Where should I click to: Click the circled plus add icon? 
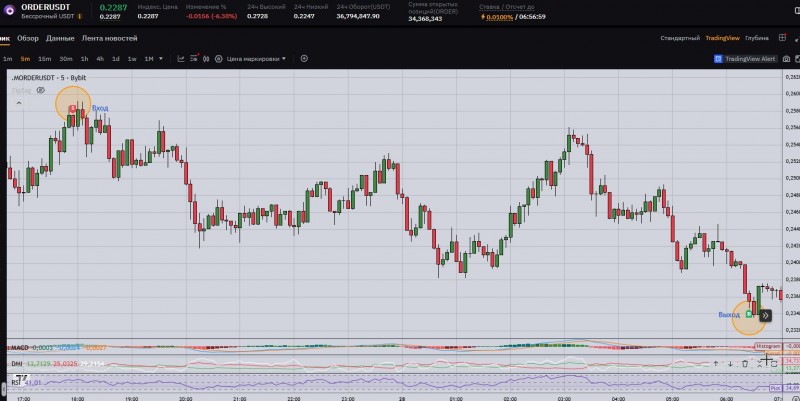304,59
